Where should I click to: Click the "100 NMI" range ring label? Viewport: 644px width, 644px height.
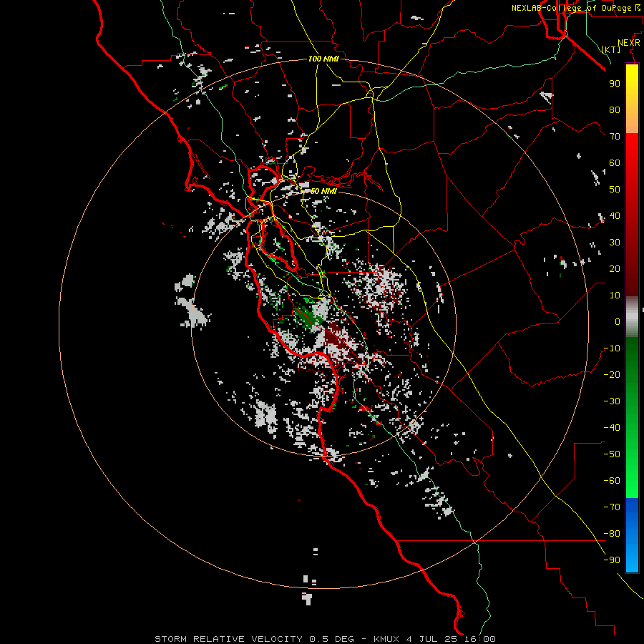coord(323,59)
